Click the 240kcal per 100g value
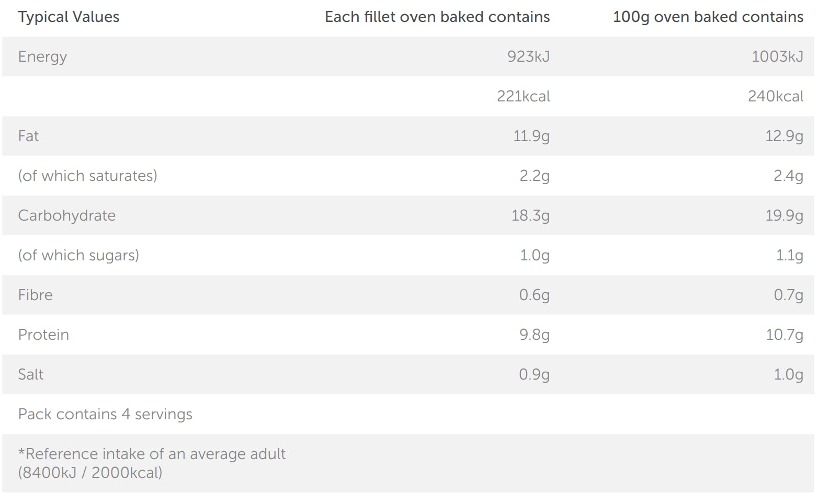This screenshot has height=504, width=818. 775,96
